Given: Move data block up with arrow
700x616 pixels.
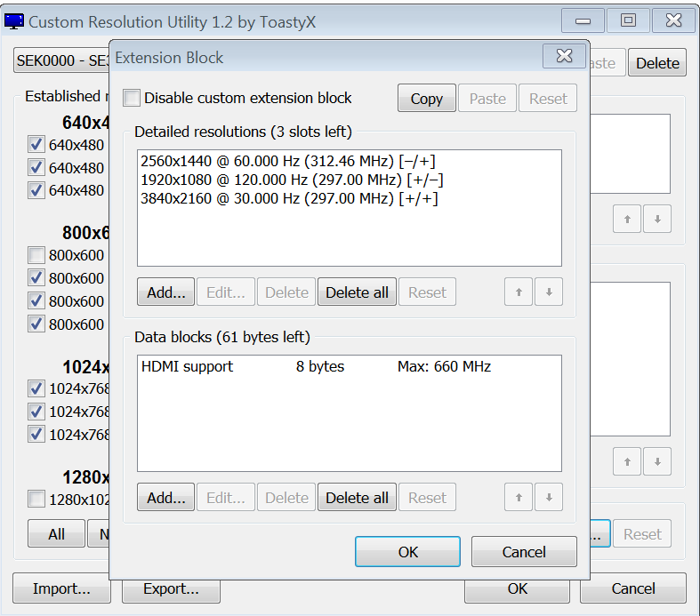Looking at the screenshot, I should pos(519,497).
